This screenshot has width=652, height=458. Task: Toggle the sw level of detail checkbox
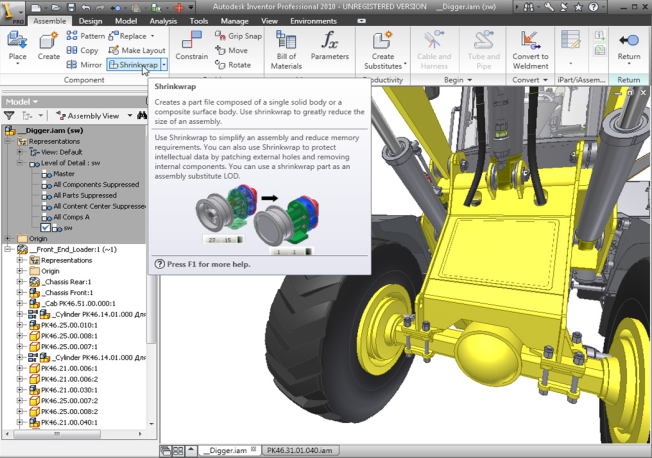pyautogui.click(x=45, y=228)
